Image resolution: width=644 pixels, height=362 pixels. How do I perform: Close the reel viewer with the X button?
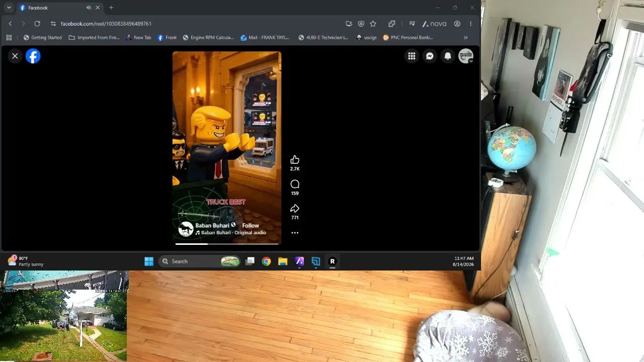click(x=15, y=56)
